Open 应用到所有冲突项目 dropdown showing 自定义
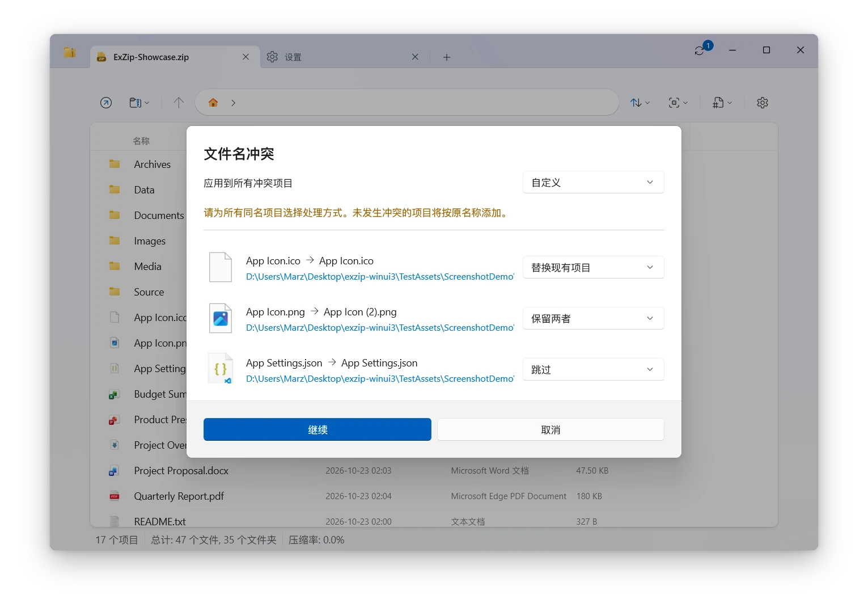This screenshot has width=868, height=616. coord(593,182)
